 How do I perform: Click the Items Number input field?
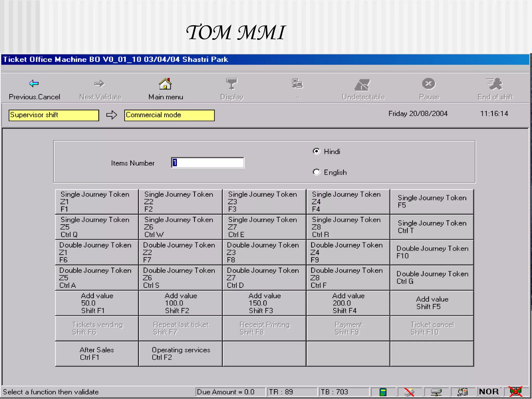pyautogui.click(x=208, y=163)
